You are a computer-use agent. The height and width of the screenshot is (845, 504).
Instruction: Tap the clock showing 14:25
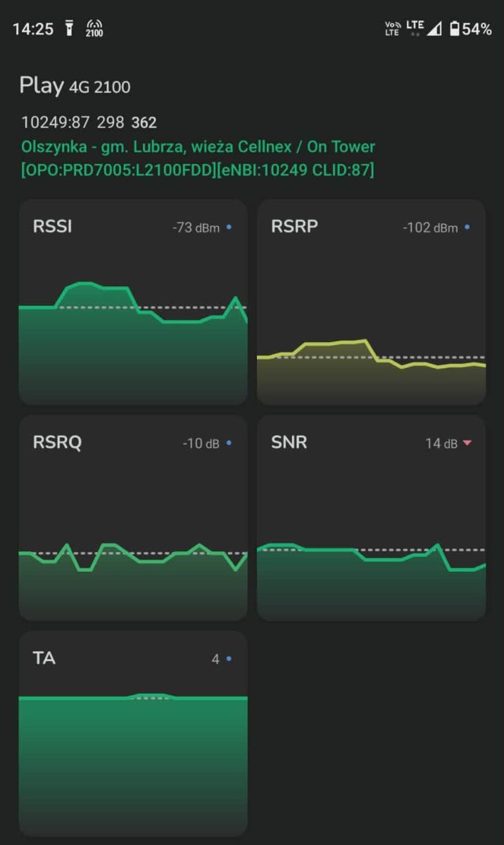tap(33, 29)
